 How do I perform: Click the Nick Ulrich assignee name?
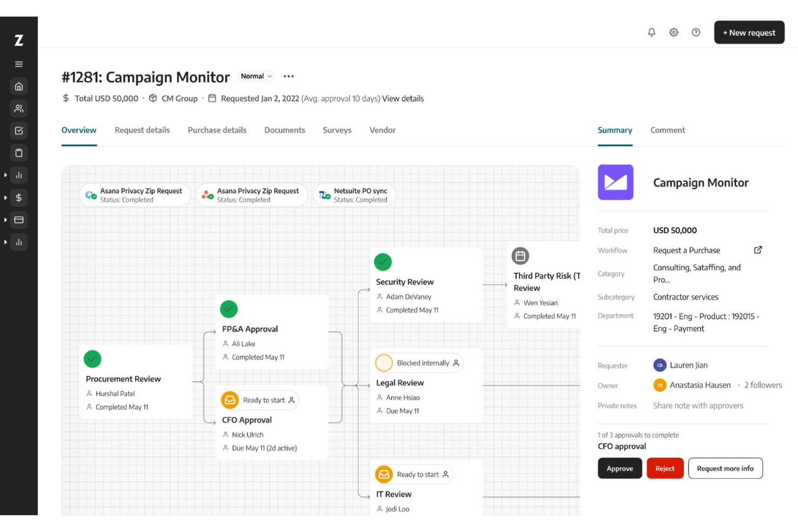pos(247,434)
